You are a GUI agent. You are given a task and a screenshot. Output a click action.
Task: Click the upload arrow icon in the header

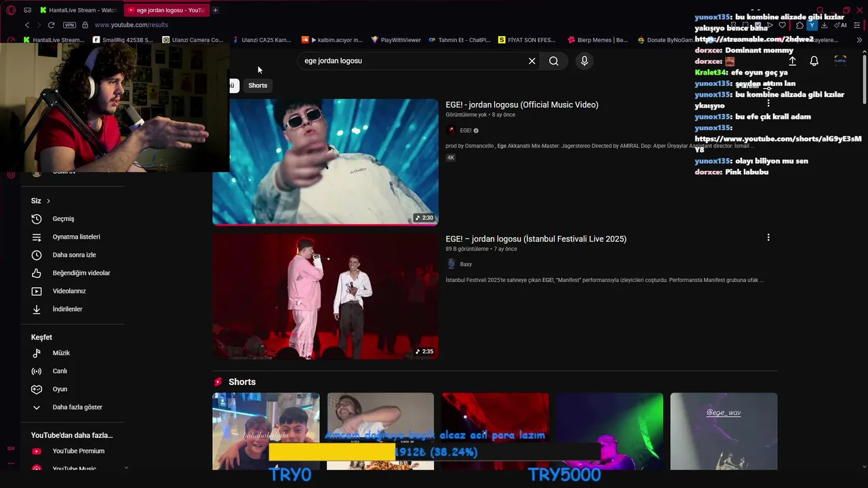pyautogui.click(x=792, y=61)
